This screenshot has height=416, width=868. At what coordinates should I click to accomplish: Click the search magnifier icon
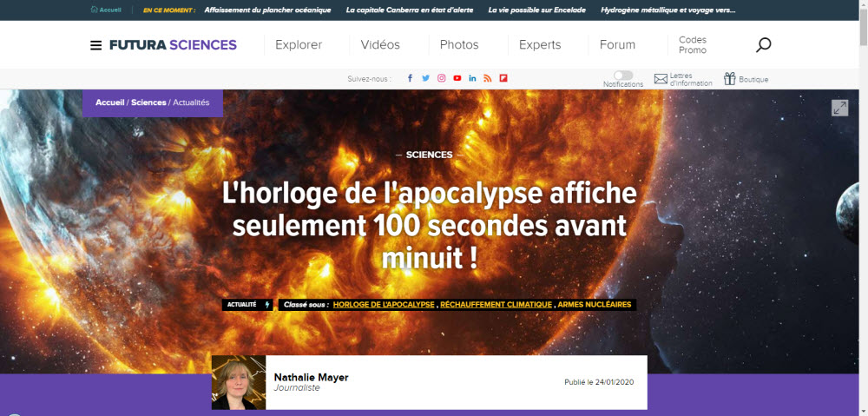[x=763, y=45]
